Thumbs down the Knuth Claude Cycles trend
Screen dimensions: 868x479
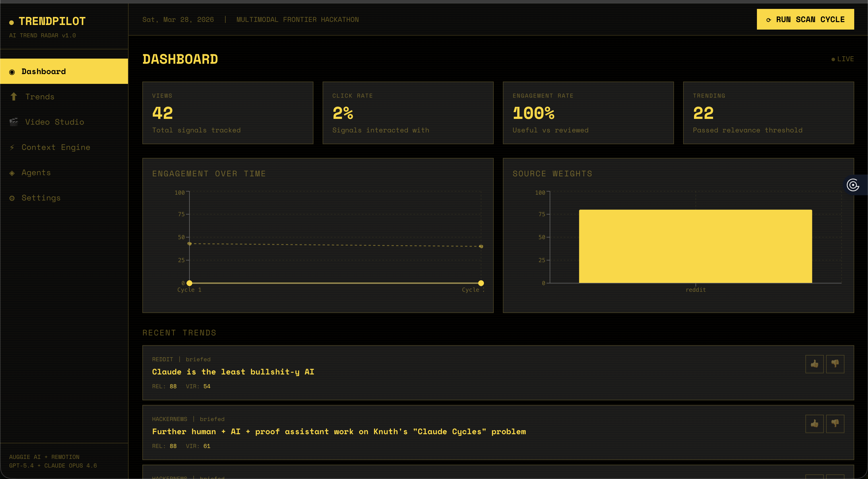pyautogui.click(x=835, y=424)
